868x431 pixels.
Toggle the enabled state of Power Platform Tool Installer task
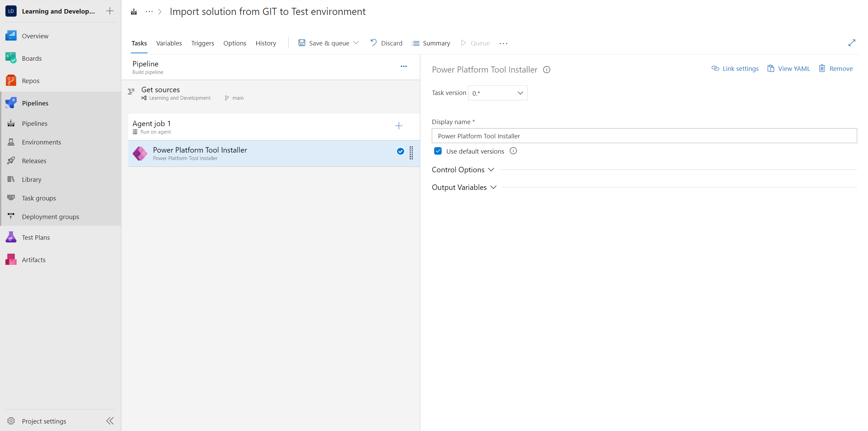point(400,152)
